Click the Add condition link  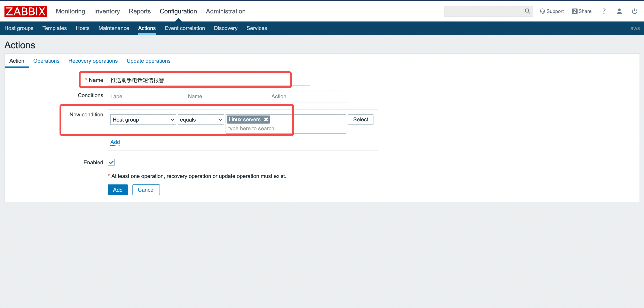pos(115,142)
